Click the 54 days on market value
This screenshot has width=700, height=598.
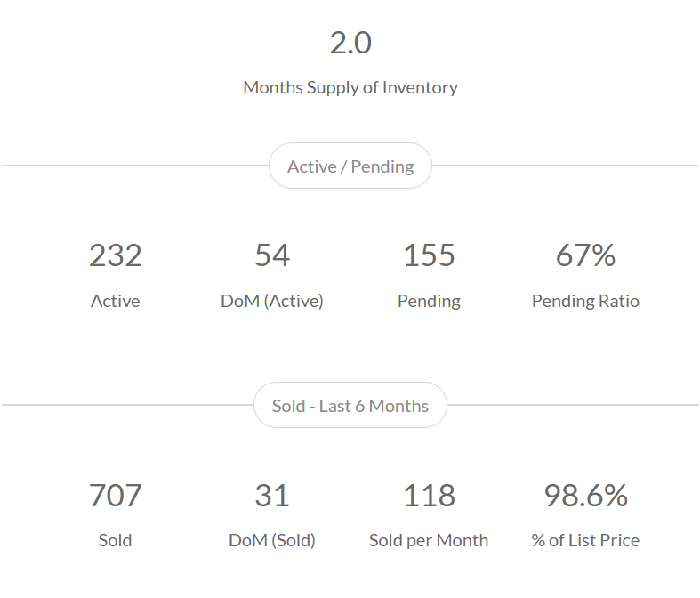272,256
